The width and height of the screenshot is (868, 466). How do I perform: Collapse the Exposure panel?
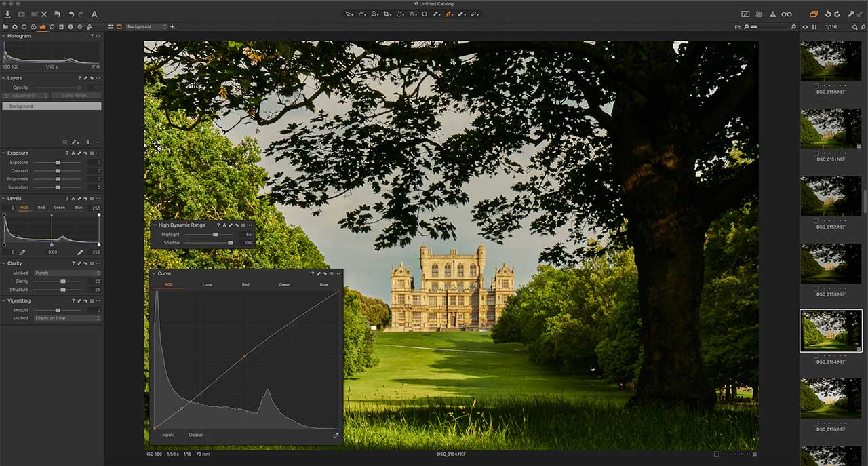pyautogui.click(x=3, y=153)
